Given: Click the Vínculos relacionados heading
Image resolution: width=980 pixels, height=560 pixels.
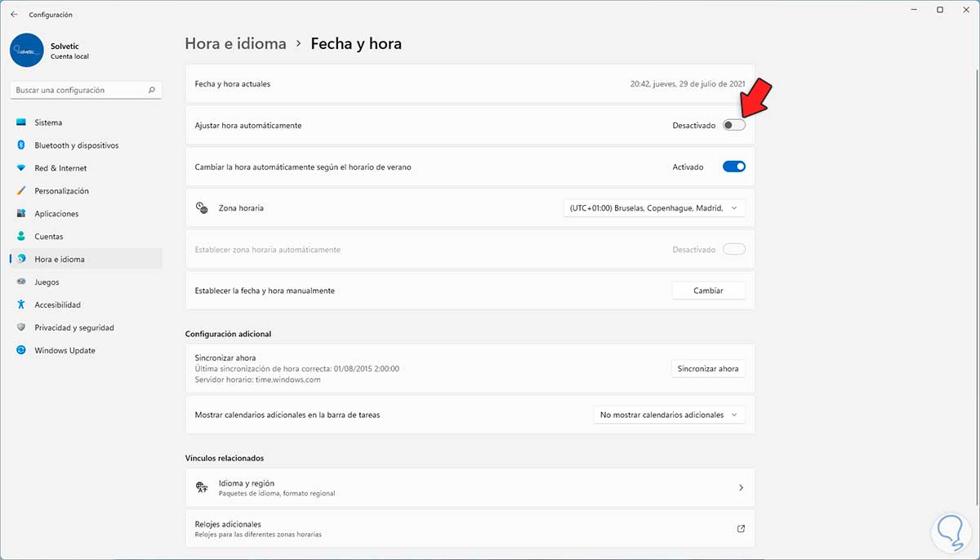Looking at the screenshot, I should pyautogui.click(x=225, y=458).
